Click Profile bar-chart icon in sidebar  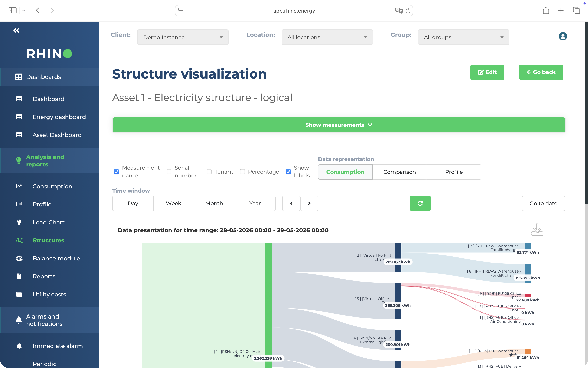(19, 204)
